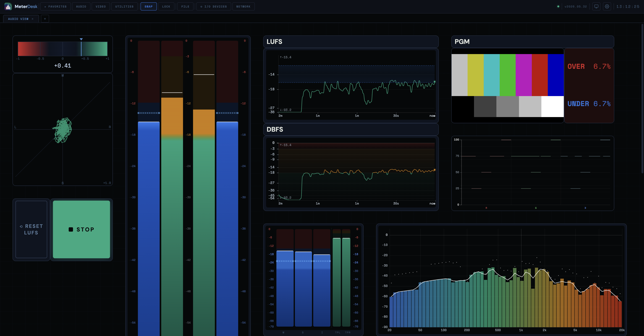Click the MeterDesk logo icon
Image resolution: width=644 pixels, height=336 pixels.
pos(8,6)
